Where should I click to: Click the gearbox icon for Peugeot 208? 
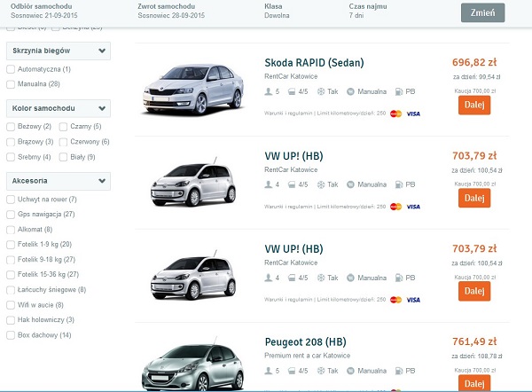coord(350,371)
